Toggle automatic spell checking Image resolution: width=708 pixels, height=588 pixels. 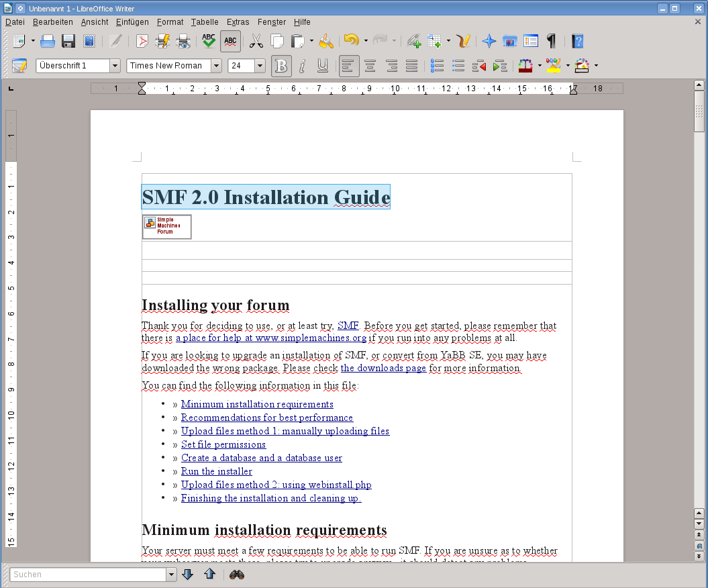(230, 42)
